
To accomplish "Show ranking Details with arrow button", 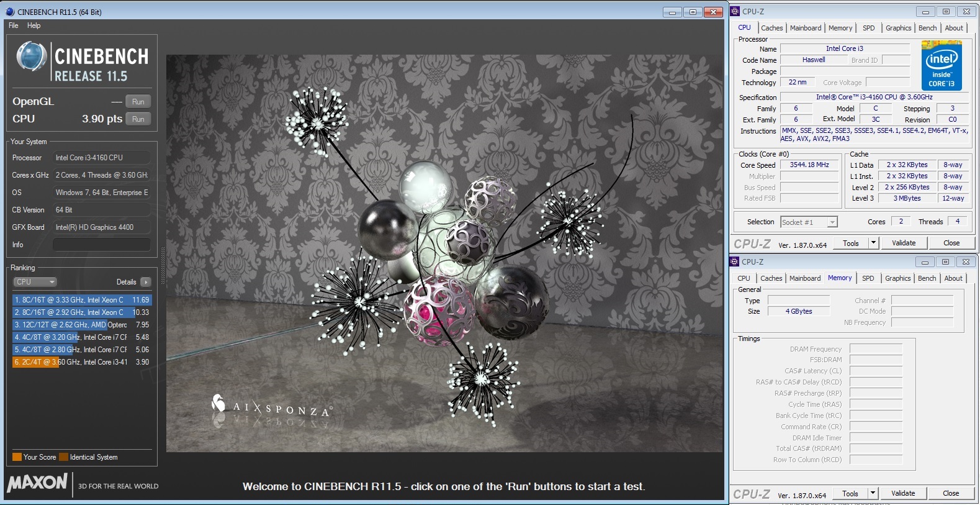I will (x=146, y=282).
